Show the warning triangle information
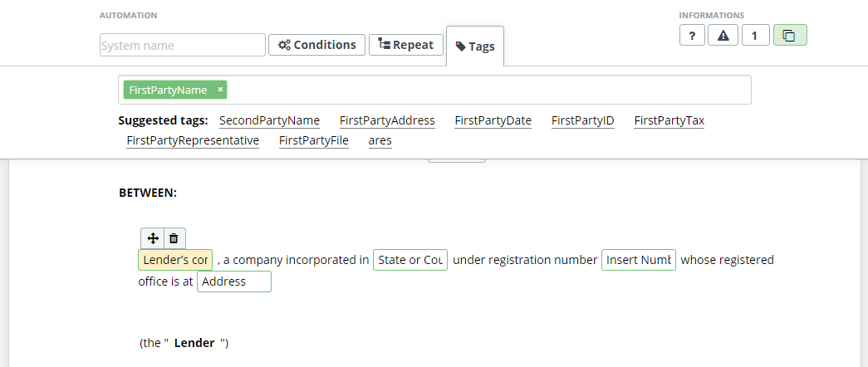The height and width of the screenshot is (367, 868). coord(723,36)
